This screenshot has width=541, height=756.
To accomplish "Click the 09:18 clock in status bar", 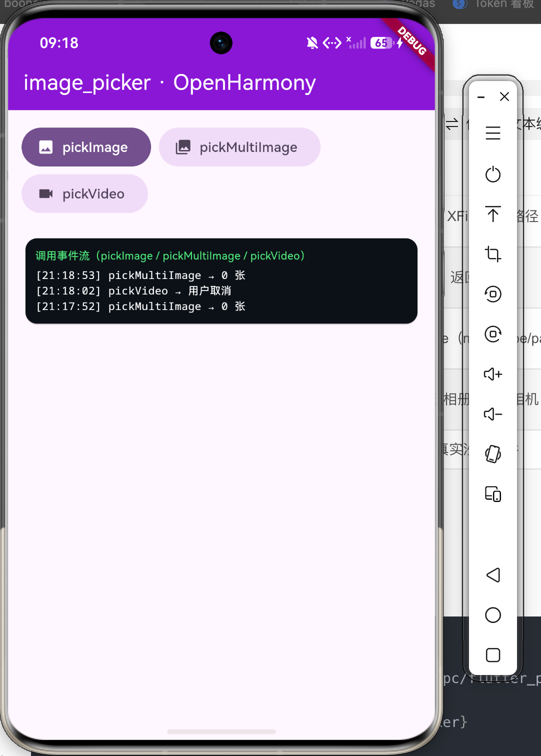I will point(59,43).
